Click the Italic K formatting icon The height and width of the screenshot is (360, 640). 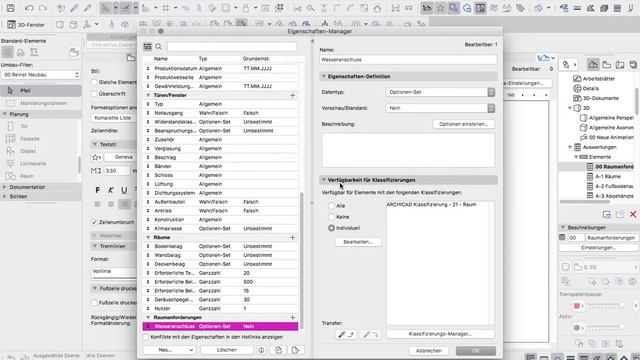pos(111,190)
